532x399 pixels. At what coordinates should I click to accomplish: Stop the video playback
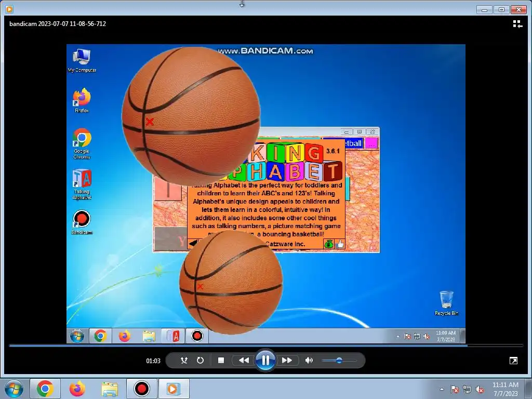(x=221, y=361)
